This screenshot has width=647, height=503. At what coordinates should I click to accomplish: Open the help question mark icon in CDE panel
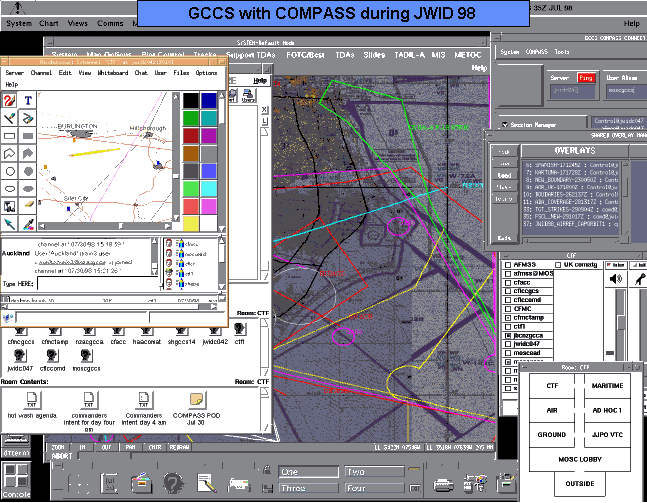[173, 482]
